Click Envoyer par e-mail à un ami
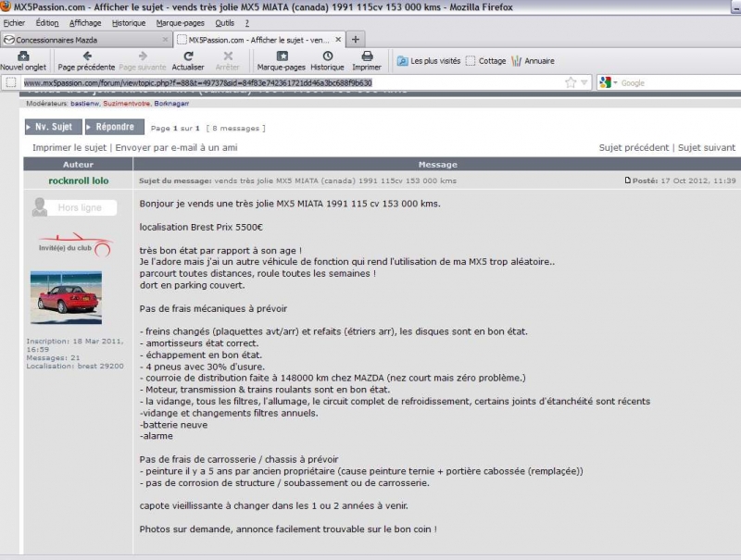Image resolution: width=741 pixels, height=560 pixels. (x=176, y=147)
